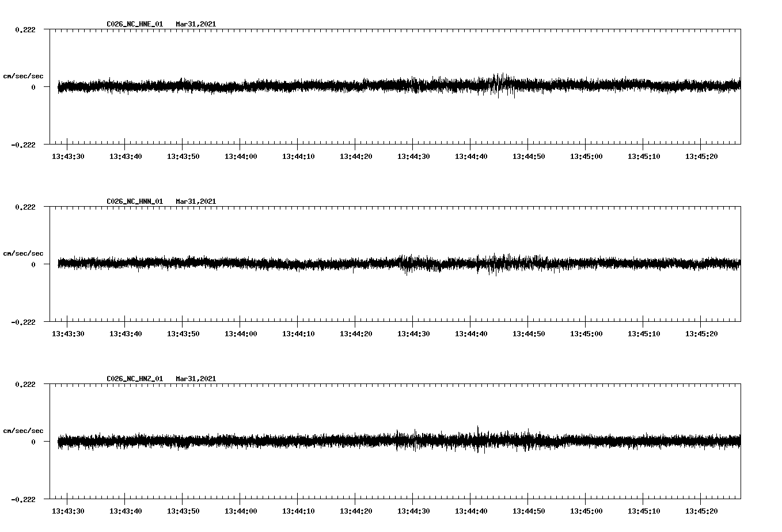Viewport: 782px width, 532px height.
Task: Click the Mar31,2021 date beside HNZ title
Action: coord(196,378)
